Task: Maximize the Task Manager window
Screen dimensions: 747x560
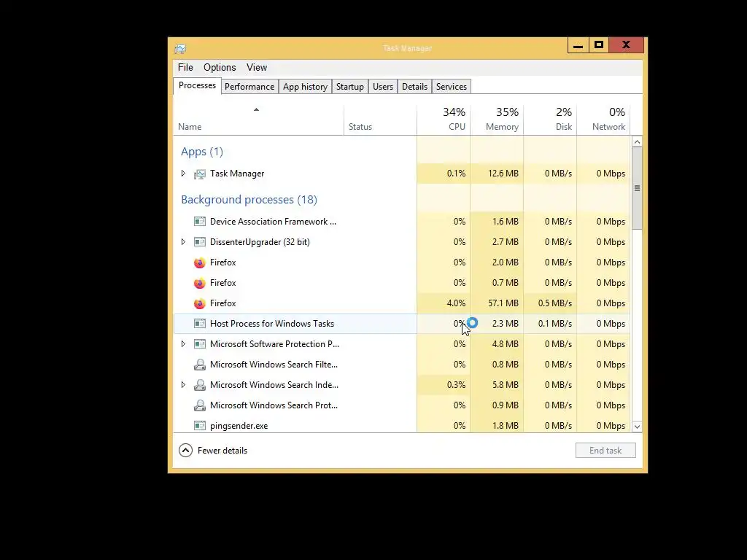Action: point(599,45)
